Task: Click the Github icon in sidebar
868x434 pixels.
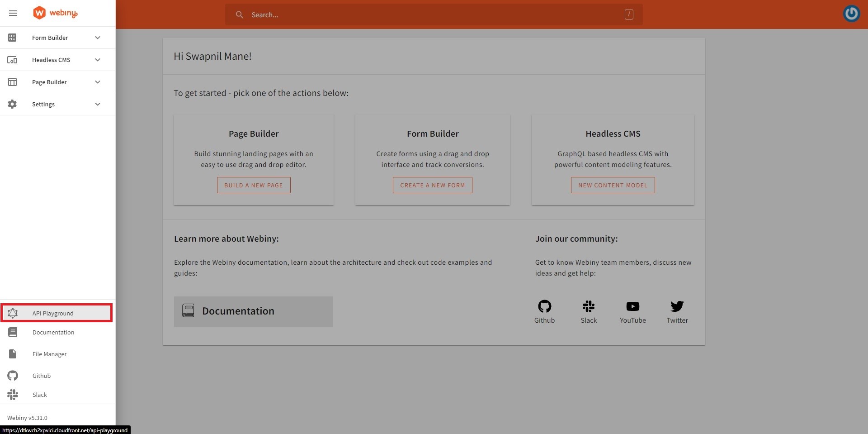Action: coord(13,376)
